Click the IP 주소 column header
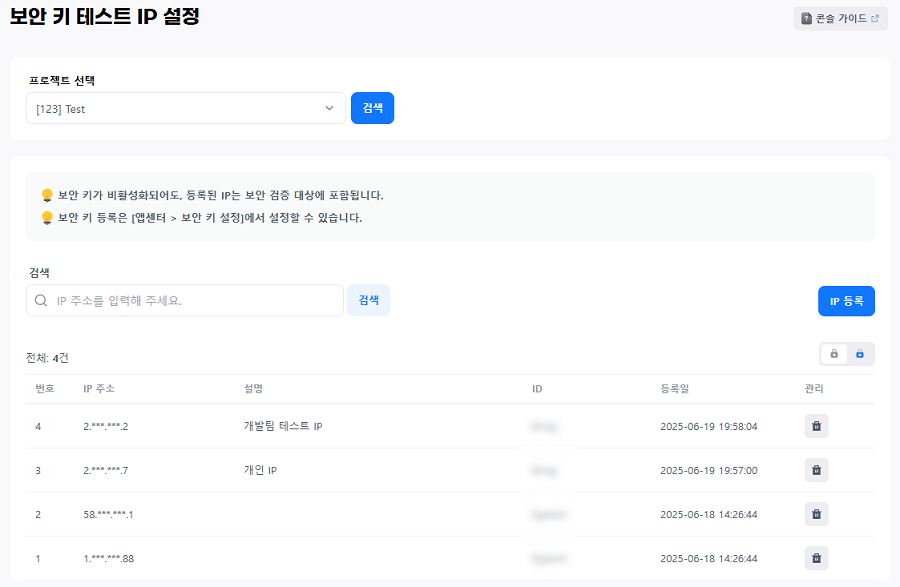900x587 pixels. click(x=100, y=388)
